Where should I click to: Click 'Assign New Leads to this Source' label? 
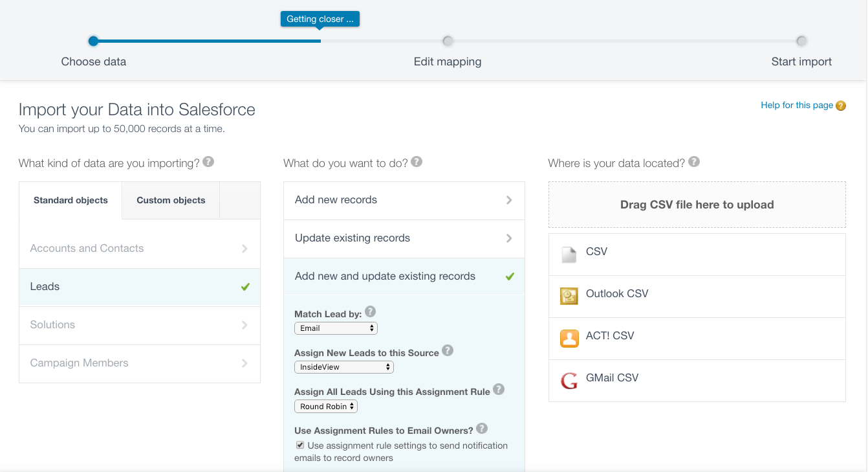(x=367, y=353)
